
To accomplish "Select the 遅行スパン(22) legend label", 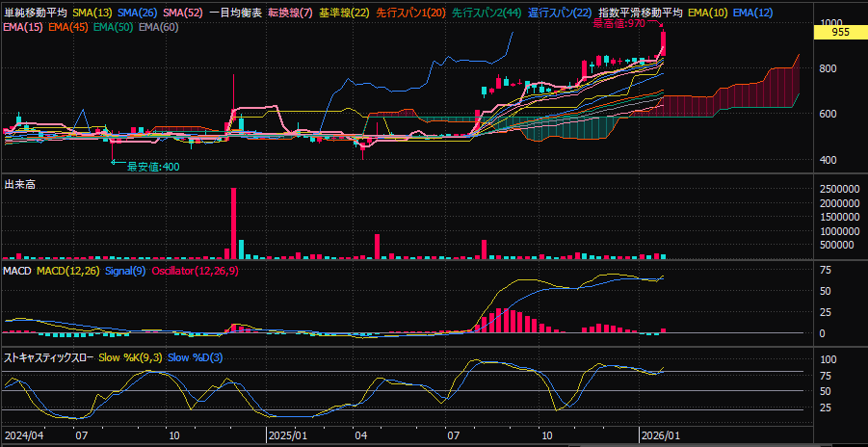I will [x=560, y=12].
